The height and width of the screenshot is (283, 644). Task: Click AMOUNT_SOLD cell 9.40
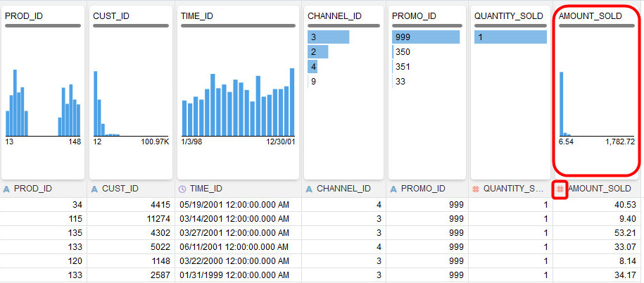[x=598, y=218]
